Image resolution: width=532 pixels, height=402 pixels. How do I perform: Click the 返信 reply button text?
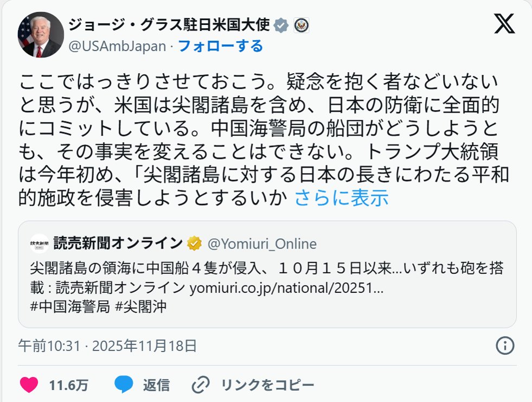click(x=156, y=385)
